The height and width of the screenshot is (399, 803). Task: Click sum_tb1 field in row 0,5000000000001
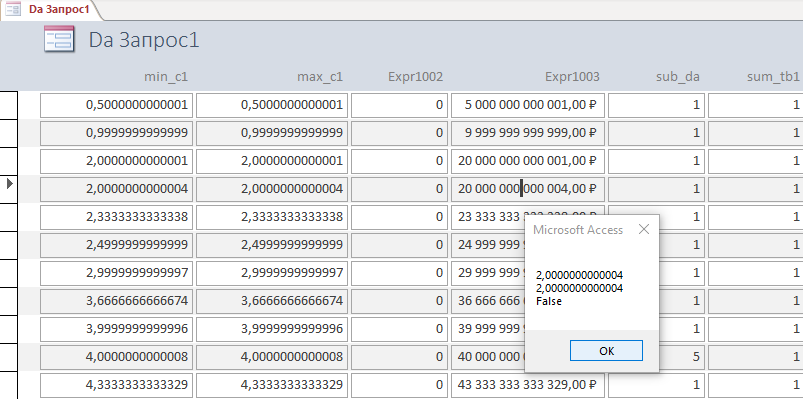coord(755,105)
